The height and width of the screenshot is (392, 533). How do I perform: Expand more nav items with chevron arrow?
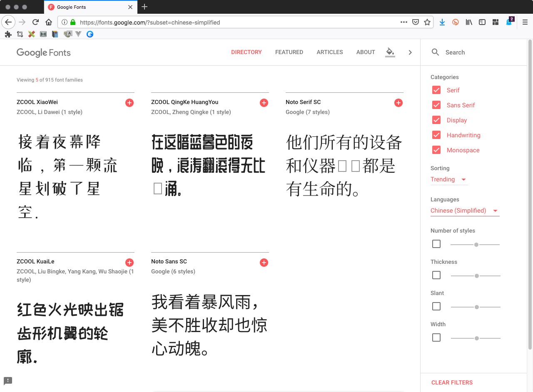coord(410,52)
